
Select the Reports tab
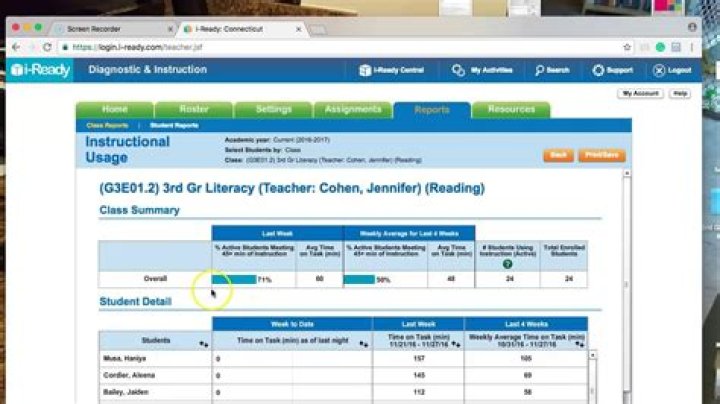point(432,110)
